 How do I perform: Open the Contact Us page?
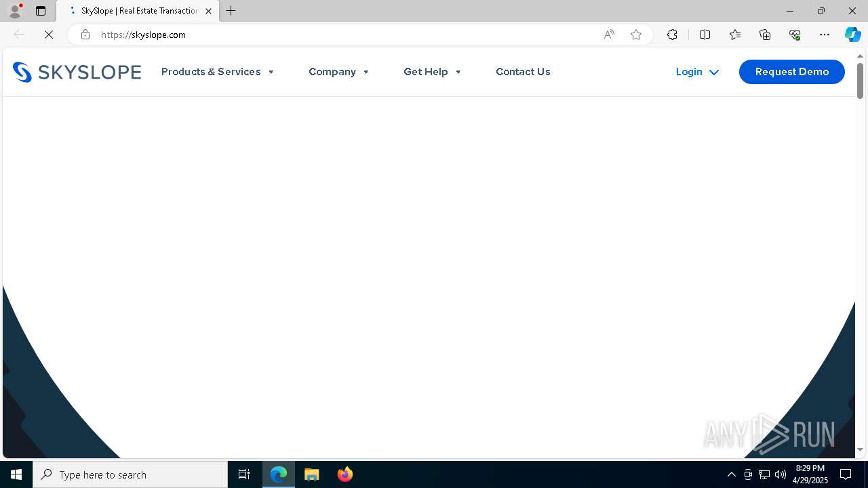(x=523, y=72)
